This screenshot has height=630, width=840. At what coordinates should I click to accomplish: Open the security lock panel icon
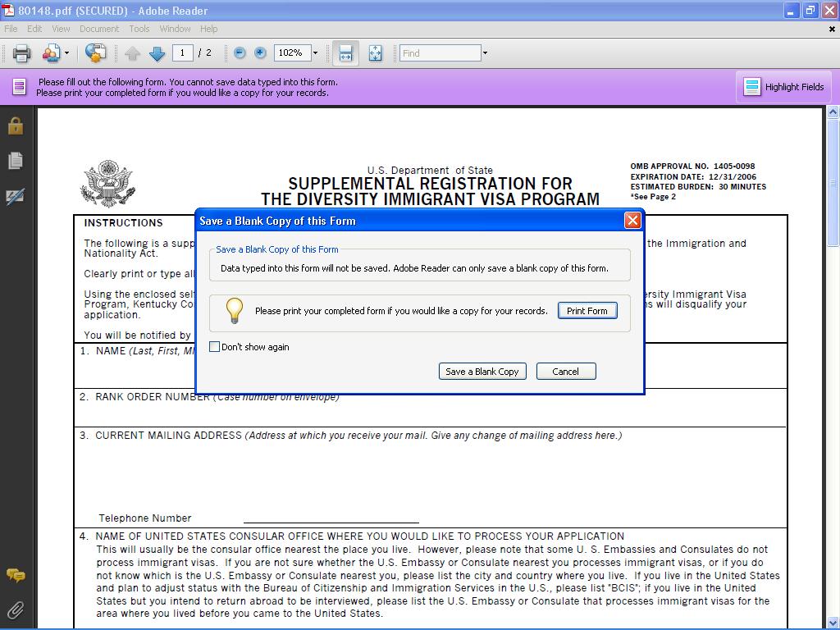tap(16, 126)
